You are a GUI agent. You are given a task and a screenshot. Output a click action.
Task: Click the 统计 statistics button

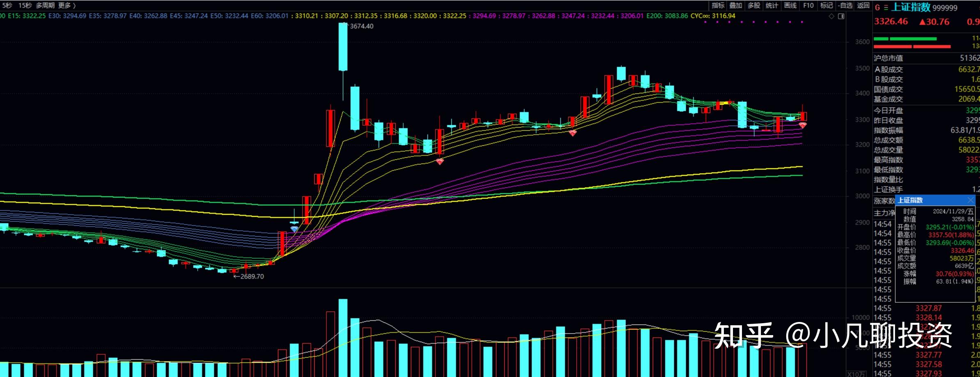pyautogui.click(x=772, y=5)
